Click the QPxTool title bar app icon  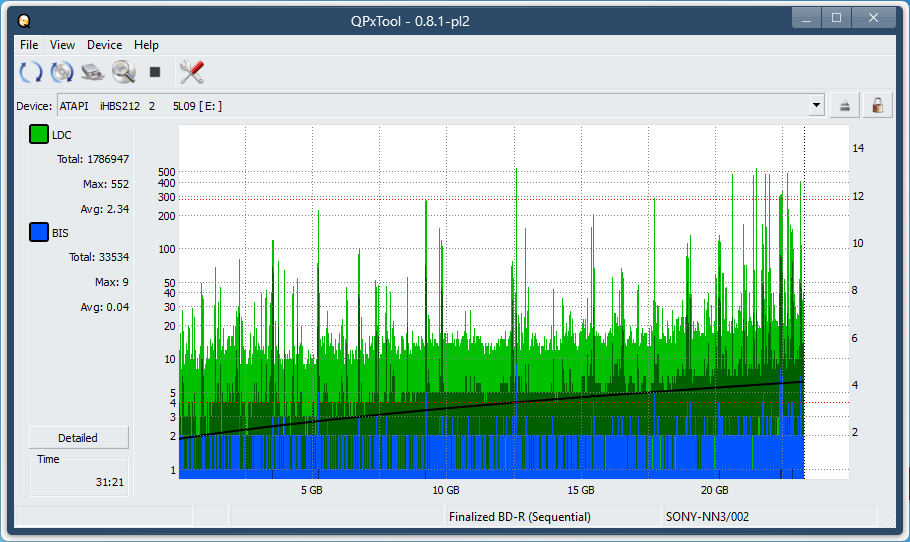[24, 21]
